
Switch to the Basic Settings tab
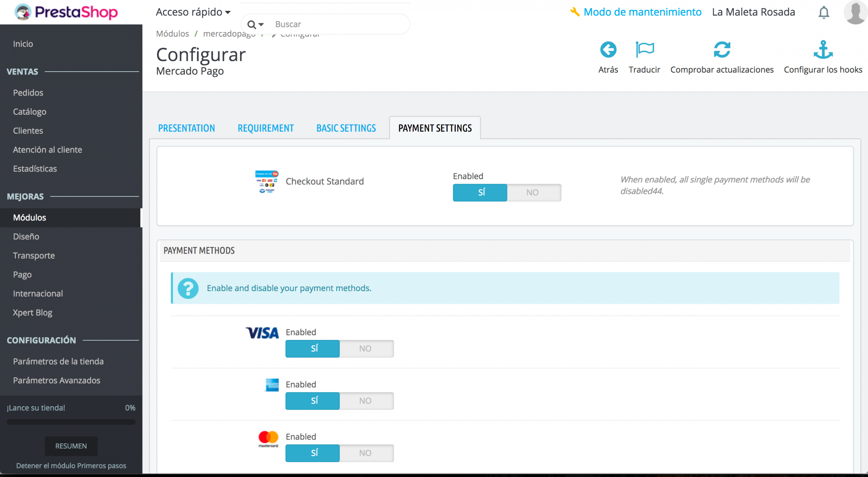point(346,128)
